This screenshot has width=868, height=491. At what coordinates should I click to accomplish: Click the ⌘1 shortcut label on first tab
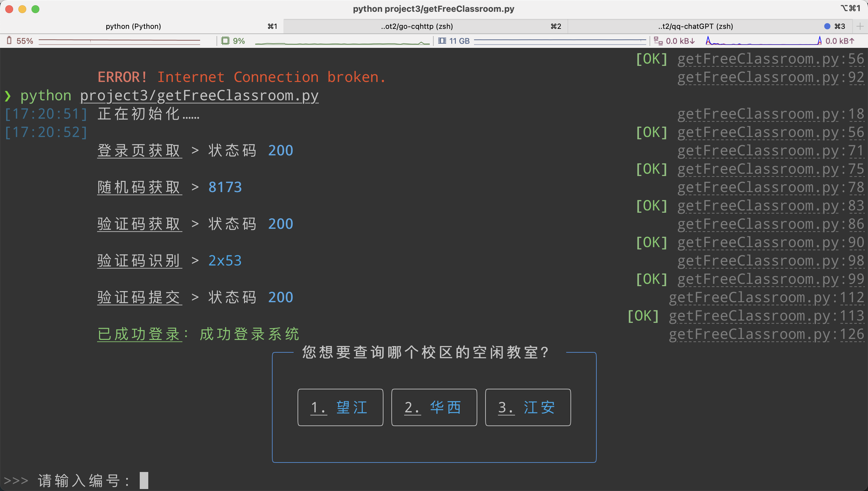tap(272, 26)
